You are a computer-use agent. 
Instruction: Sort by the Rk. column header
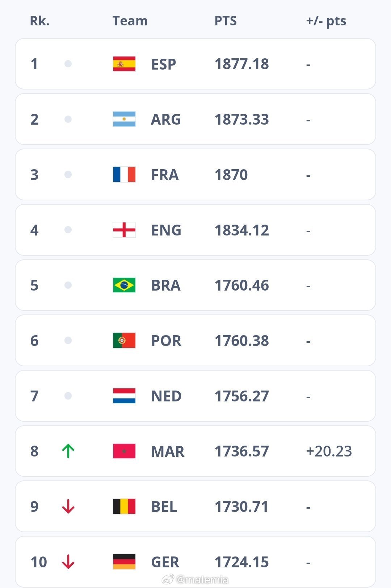coord(39,21)
